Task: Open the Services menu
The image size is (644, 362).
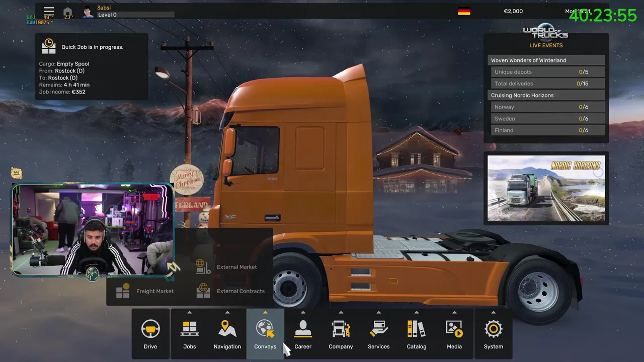Action: (x=379, y=334)
